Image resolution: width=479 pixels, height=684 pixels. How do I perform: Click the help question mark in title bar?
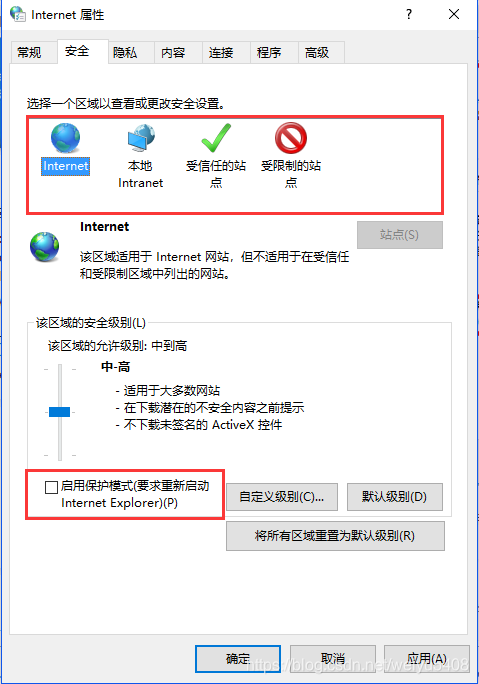tap(409, 14)
